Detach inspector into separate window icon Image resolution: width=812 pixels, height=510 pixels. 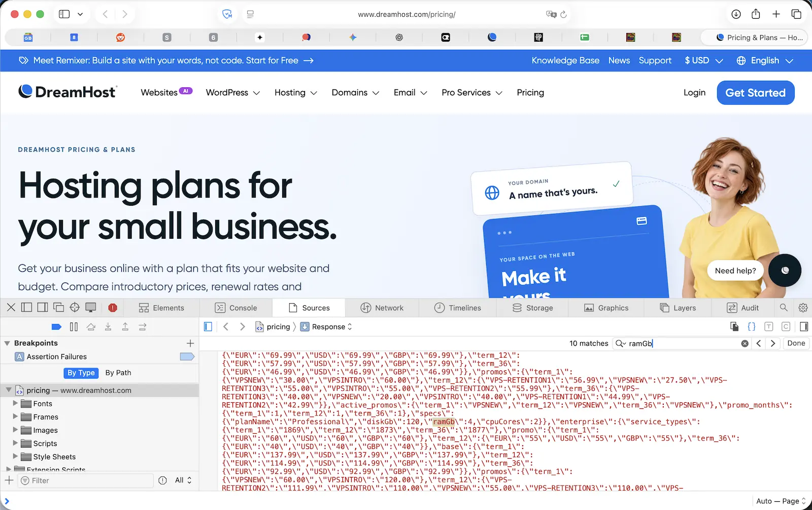[59, 307]
